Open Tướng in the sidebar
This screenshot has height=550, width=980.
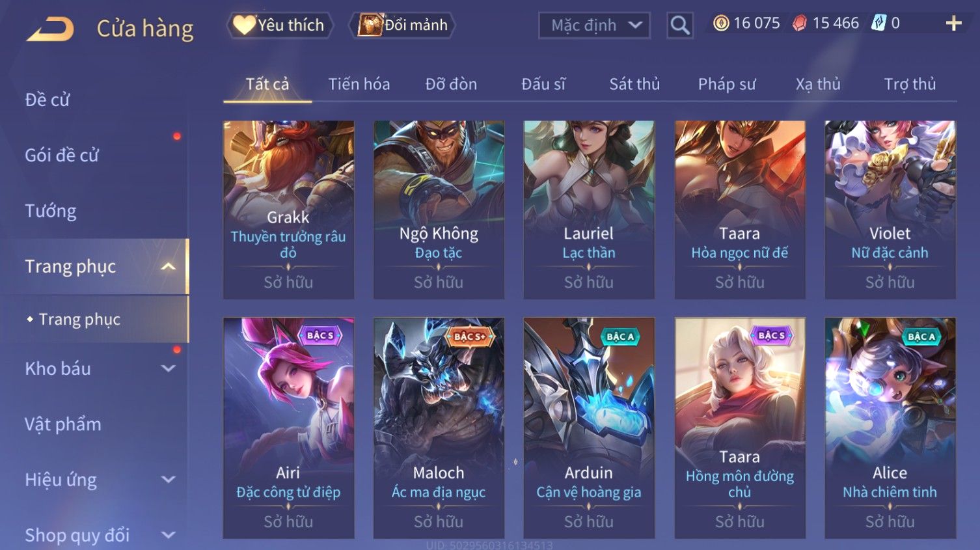(51, 211)
